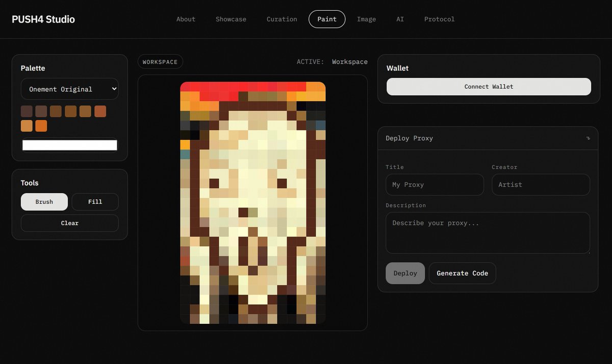The image size is (612, 364).
Task: Collapse the Deploy Proxy panel arrow icon
Action: (588, 138)
